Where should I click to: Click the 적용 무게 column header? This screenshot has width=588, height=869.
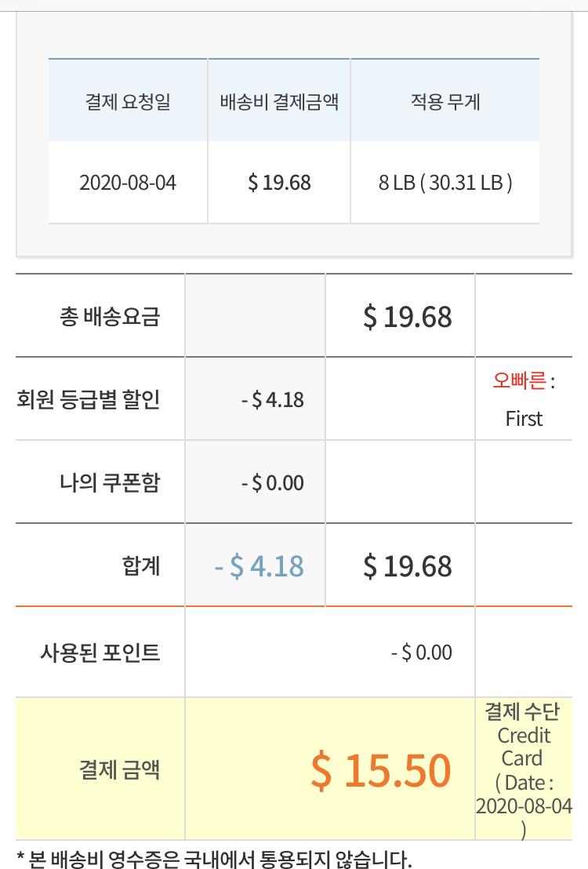tap(445, 102)
